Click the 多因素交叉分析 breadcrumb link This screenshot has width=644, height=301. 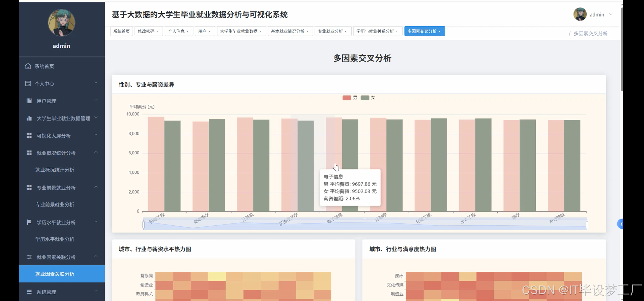(591, 34)
